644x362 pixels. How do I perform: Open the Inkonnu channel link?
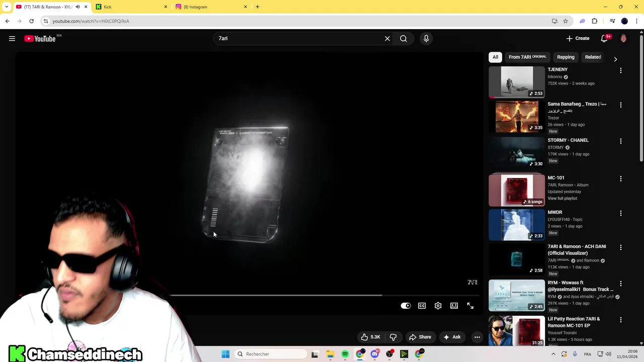[x=555, y=77]
